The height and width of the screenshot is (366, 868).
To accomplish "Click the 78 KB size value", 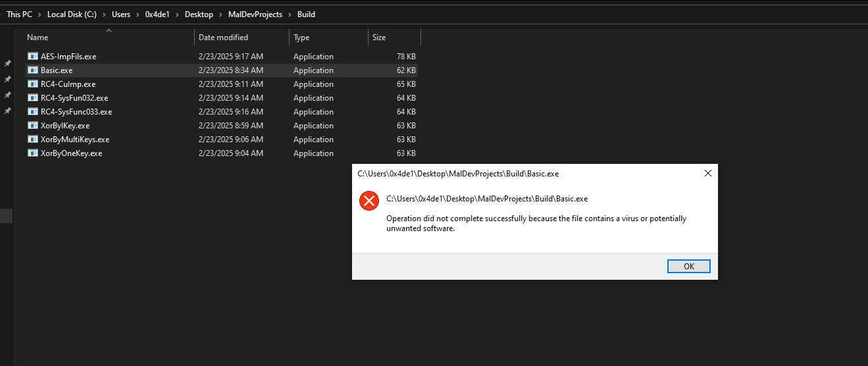I will [406, 57].
